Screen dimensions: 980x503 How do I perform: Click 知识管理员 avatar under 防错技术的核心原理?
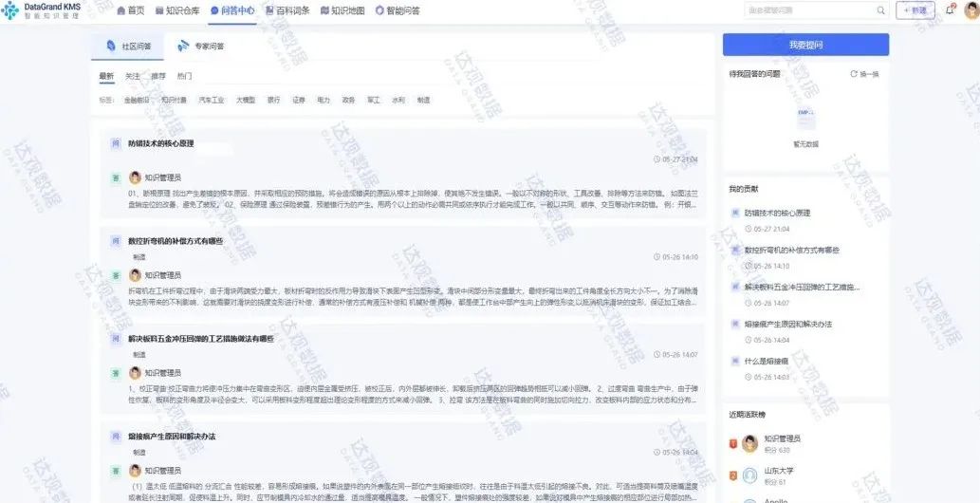(x=135, y=177)
